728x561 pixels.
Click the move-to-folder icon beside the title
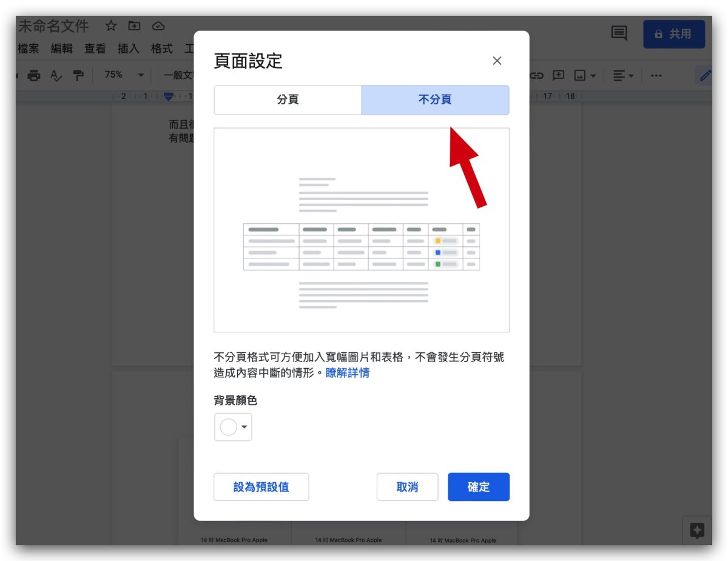(134, 26)
